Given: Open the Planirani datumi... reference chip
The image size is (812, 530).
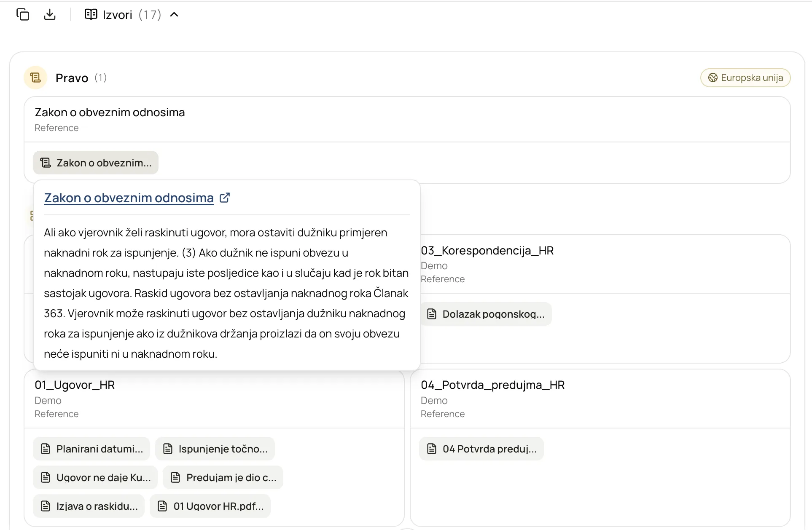Looking at the screenshot, I should [91, 449].
